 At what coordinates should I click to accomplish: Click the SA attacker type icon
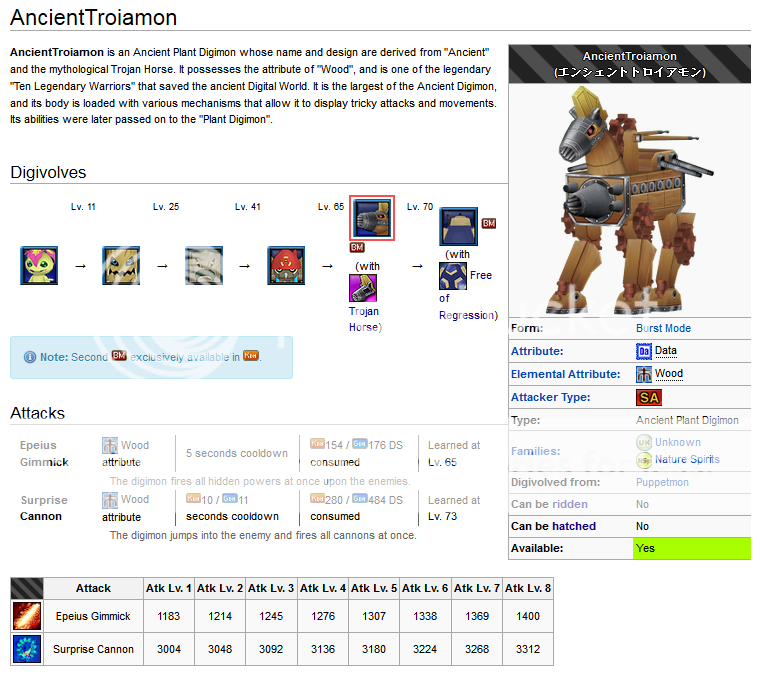click(x=648, y=397)
